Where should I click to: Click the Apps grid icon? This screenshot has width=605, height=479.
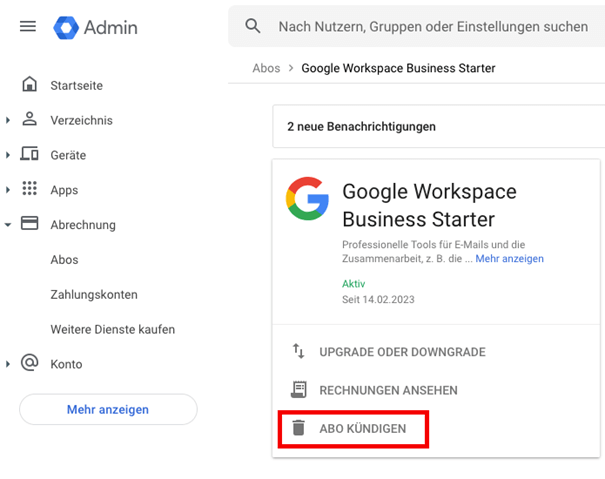tap(29, 188)
